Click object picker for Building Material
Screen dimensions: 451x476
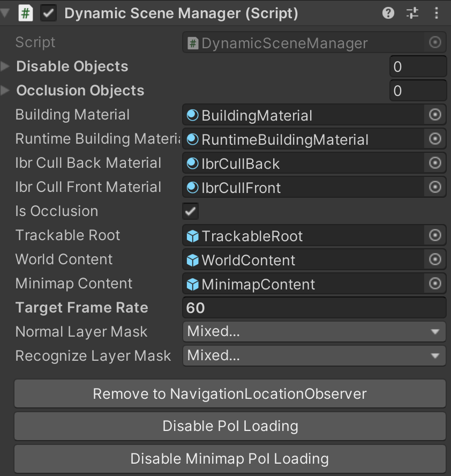point(435,115)
